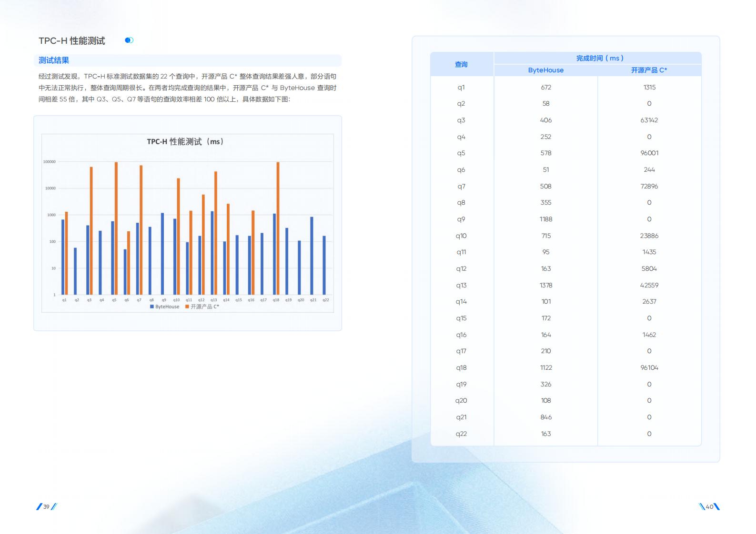This screenshot has height=534, width=756.
Task: Click the page number 40
Action: tap(709, 507)
